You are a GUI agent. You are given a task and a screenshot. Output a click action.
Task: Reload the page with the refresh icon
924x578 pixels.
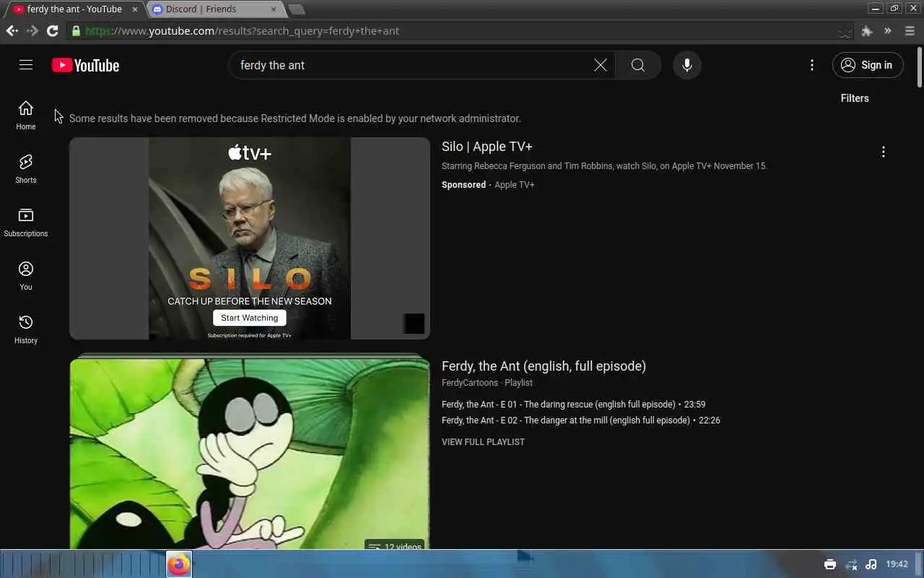coord(52,30)
